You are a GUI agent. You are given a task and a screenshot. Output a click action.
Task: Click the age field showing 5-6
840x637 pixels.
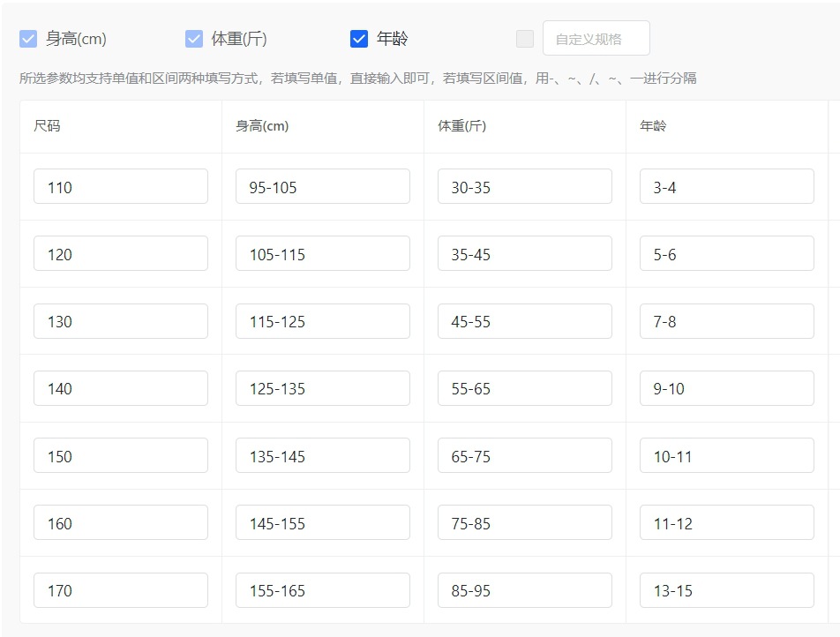click(x=727, y=254)
